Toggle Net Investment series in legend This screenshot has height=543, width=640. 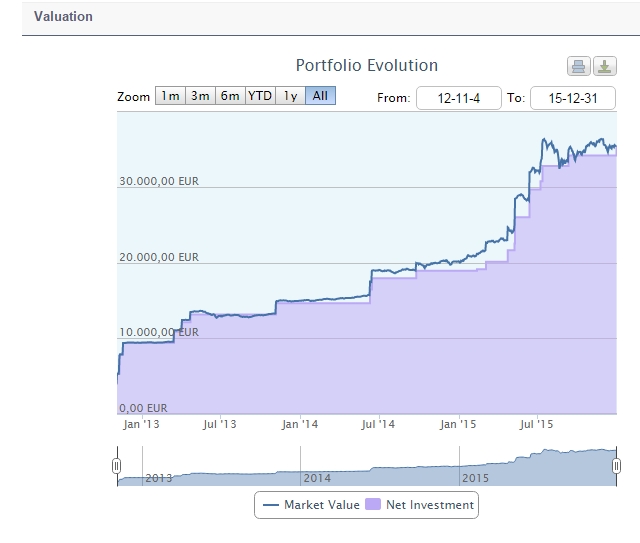(x=421, y=505)
